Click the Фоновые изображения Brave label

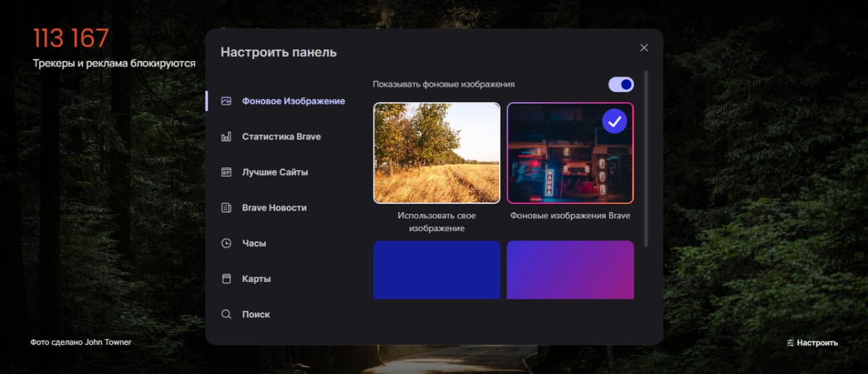coord(570,216)
